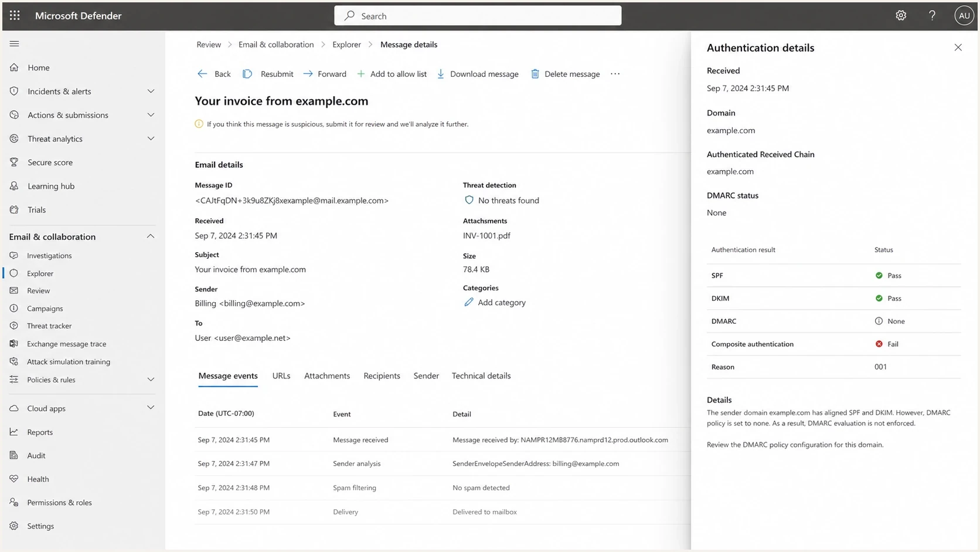Viewport: 980px width, 552px height.
Task: Click the Review envelope icon
Action: (14, 290)
